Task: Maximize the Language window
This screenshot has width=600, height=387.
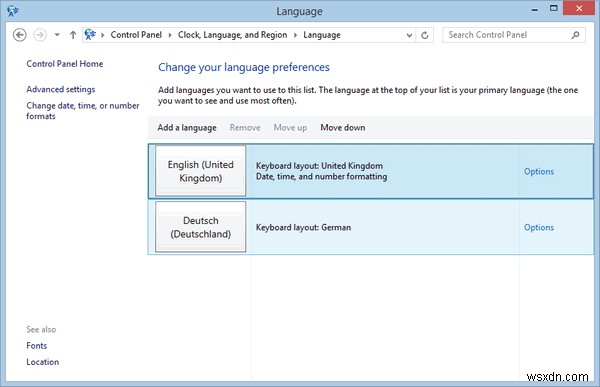Action: click(553, 8)
